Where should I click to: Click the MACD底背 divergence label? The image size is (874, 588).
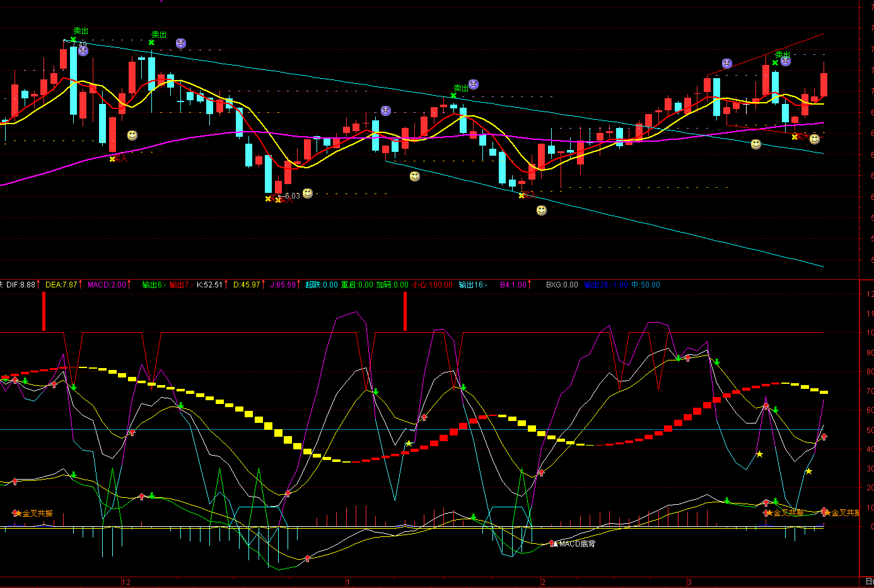[x=577, y=543]
